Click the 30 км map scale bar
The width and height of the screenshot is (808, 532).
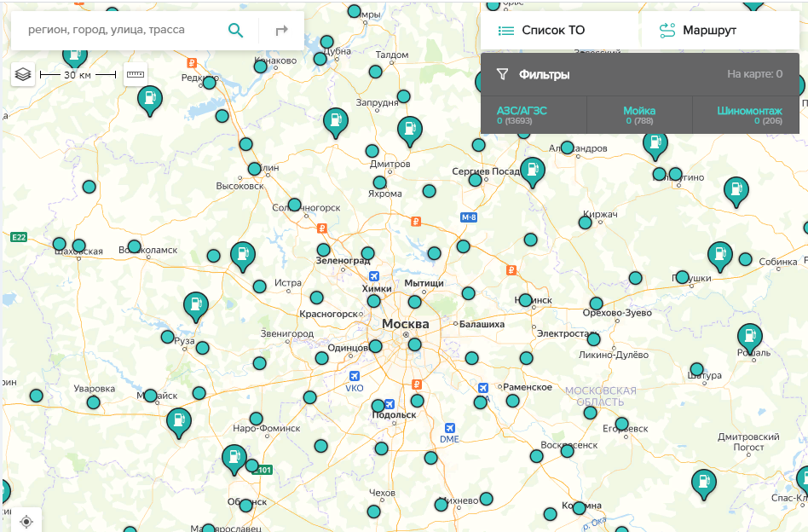[78, 75]
